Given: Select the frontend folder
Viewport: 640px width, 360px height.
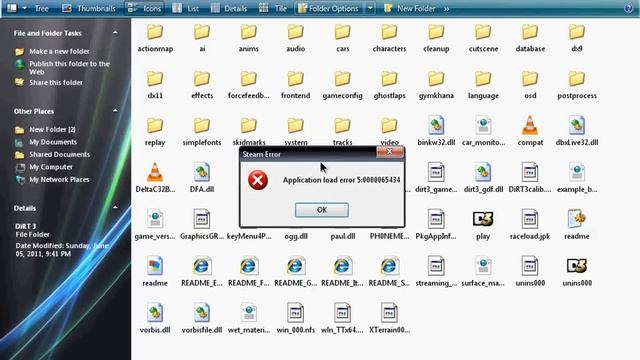Looking at the screenshot, I should point(296,85).
